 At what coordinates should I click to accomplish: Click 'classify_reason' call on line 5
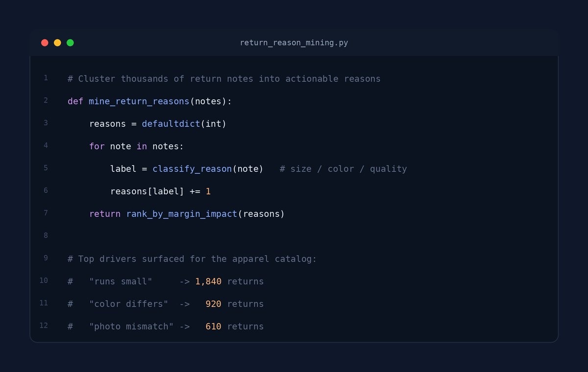[x=192, y=169]
